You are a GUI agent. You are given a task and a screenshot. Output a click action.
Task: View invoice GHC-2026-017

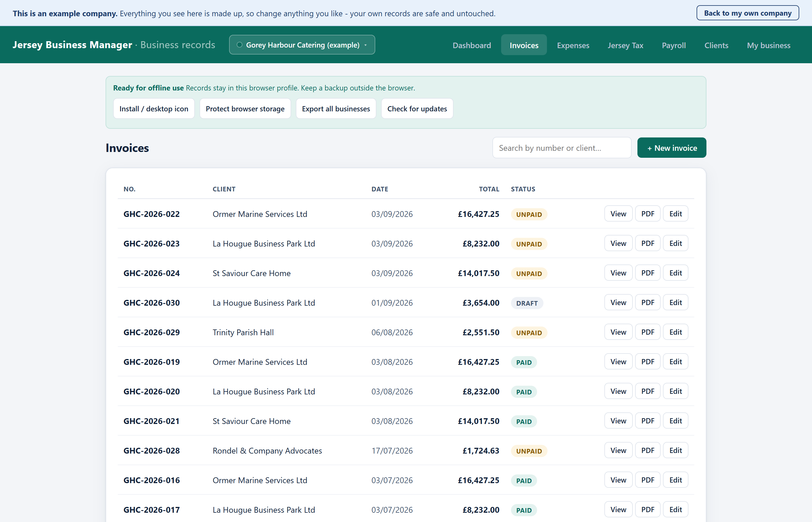coord(618,509)
